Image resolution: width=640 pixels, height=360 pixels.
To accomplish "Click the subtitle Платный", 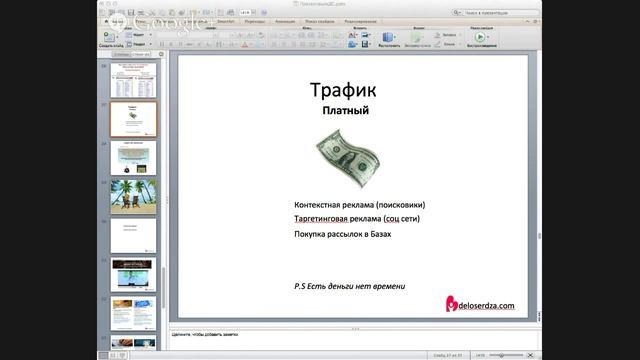I will [x=345, y=110].
